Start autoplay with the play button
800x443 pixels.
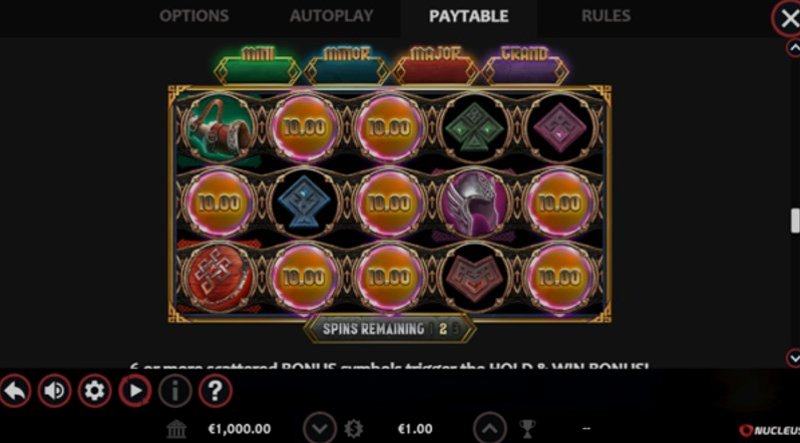coord(135,391)
